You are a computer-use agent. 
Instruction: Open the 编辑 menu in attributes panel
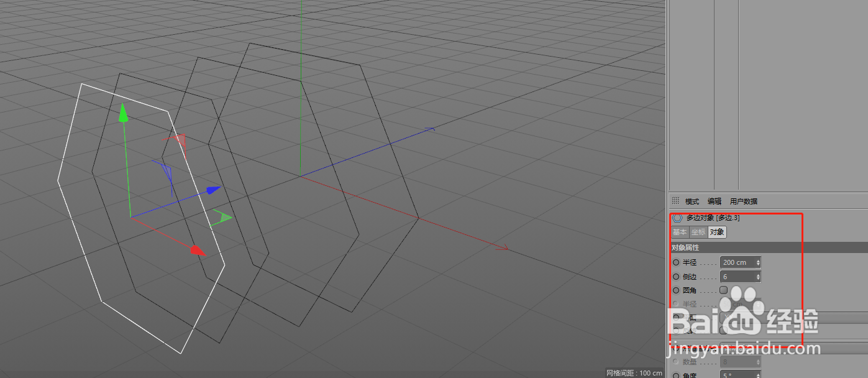pos(715,201)
